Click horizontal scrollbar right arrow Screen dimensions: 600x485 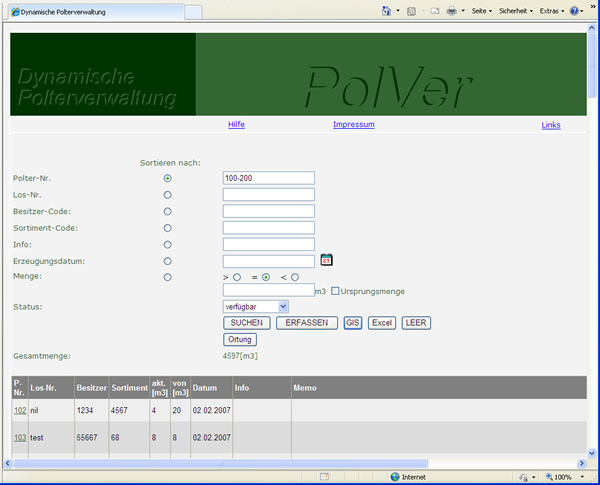(x=582, y=463)
